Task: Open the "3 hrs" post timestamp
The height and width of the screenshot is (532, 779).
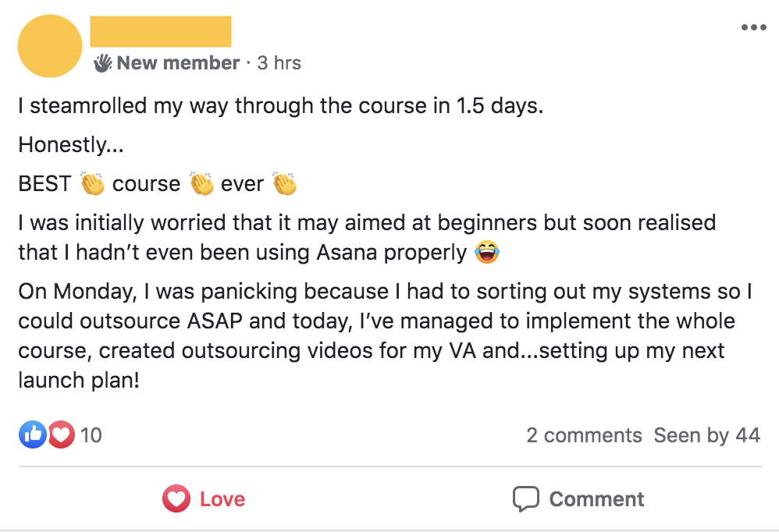Action: click(279, 63)
